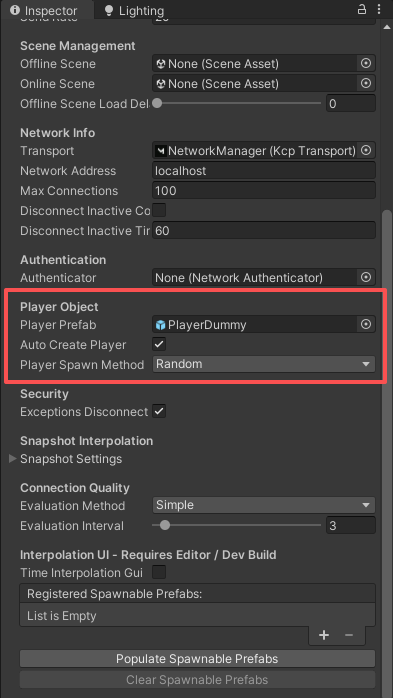Click the PlayerDummy prefab cube icon
Screen dimensions: 393x698
pos(161,325)
